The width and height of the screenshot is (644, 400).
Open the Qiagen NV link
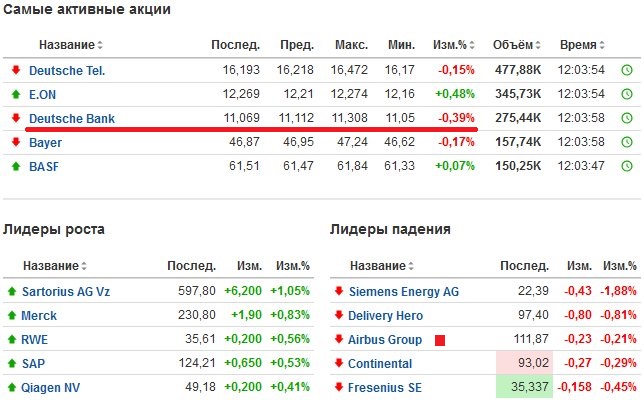(x=50, y=388)
